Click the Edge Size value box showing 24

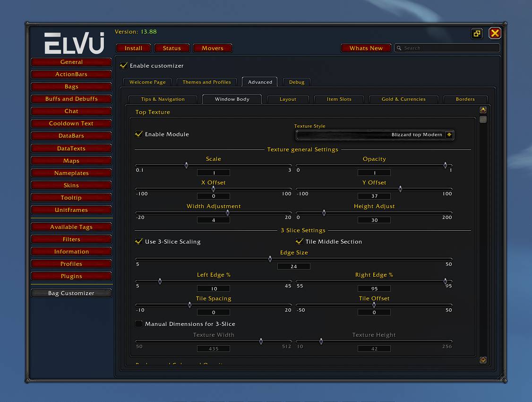294,266
